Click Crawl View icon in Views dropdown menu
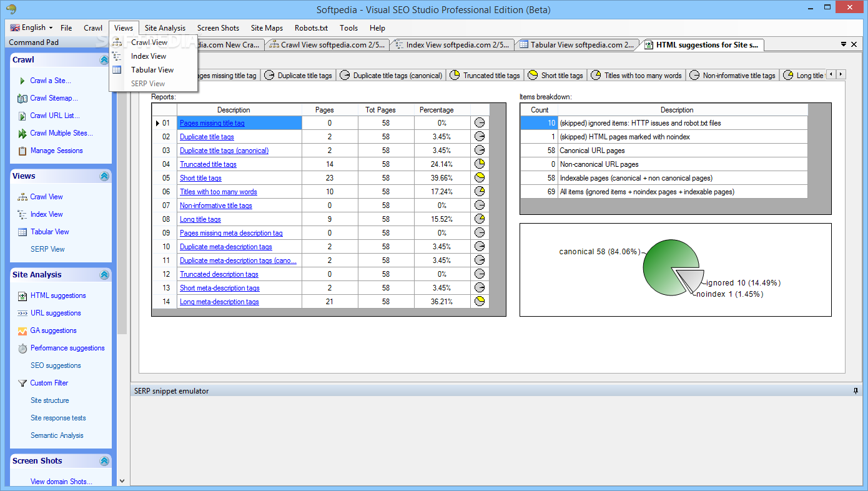This screenshot has height=491, width=868. point(117,42)
